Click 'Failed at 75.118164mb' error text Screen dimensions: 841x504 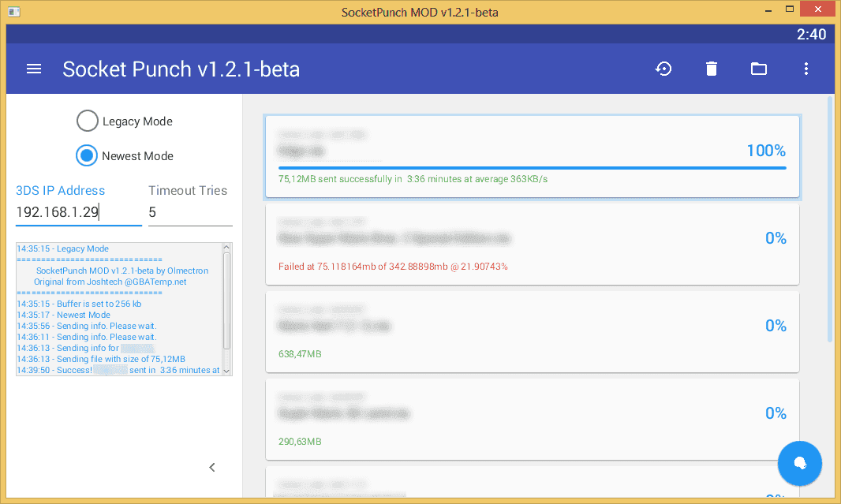(x=393, y=267)
